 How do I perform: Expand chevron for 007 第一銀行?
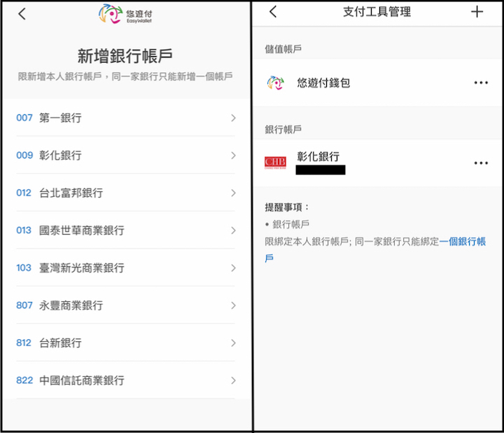pyautogui.click(x=233, y=118)
